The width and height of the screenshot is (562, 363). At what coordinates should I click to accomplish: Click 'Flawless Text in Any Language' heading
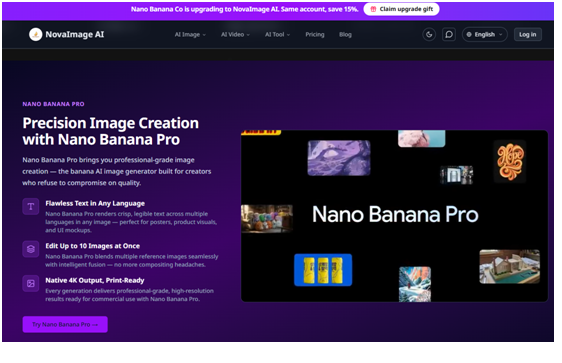(x=95, y=203)
